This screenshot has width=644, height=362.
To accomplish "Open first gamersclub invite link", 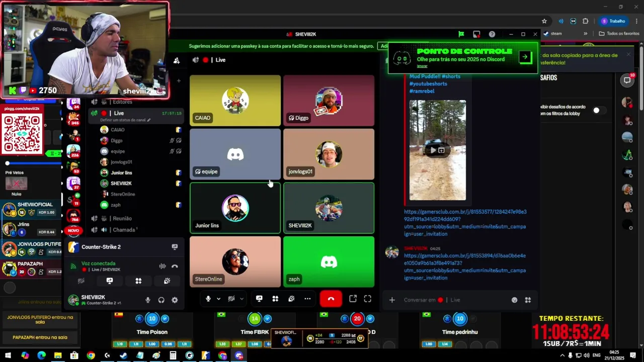I will (464, 223).
